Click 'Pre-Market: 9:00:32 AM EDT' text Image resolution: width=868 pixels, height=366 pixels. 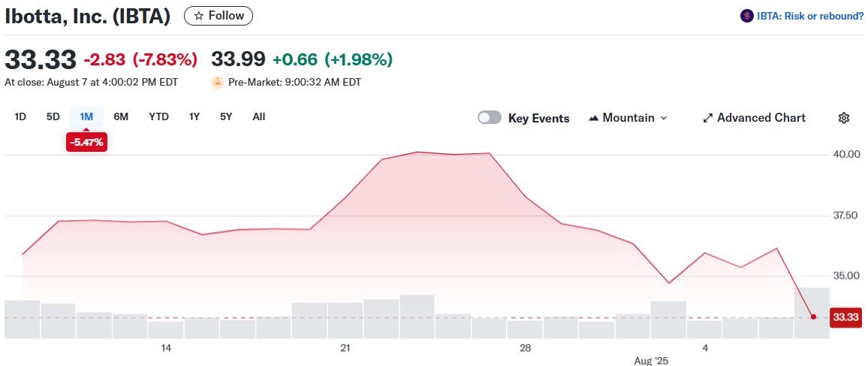click(x=295, y=83)
